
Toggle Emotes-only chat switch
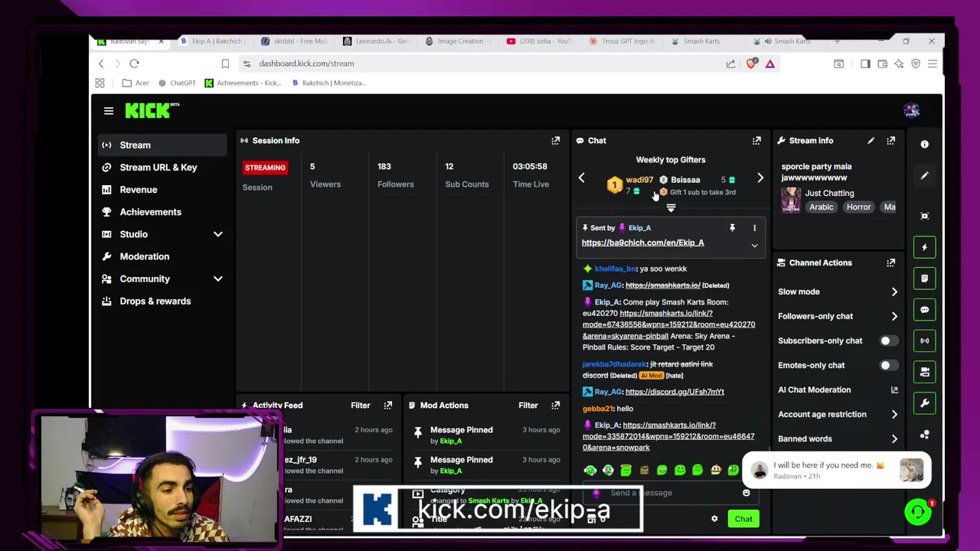(889, 365)
